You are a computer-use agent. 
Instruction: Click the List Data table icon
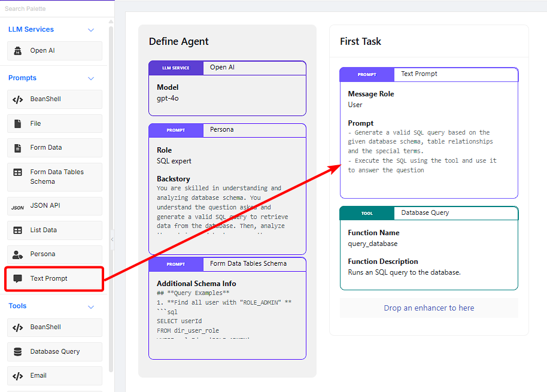coord(17,230)
